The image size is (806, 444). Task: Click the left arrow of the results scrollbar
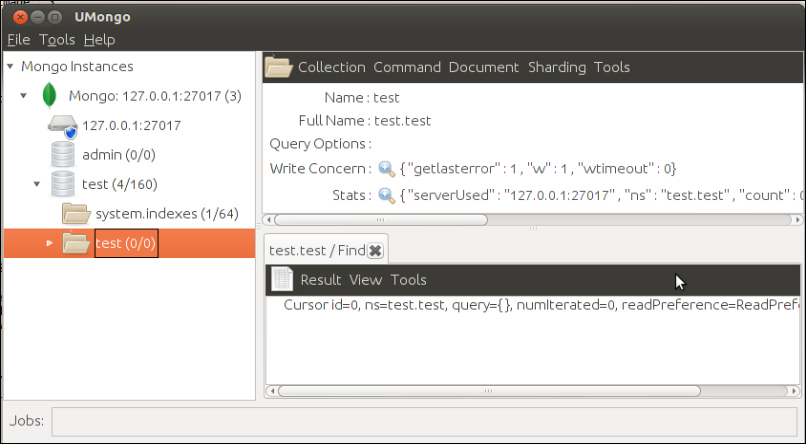pos(272,391)
